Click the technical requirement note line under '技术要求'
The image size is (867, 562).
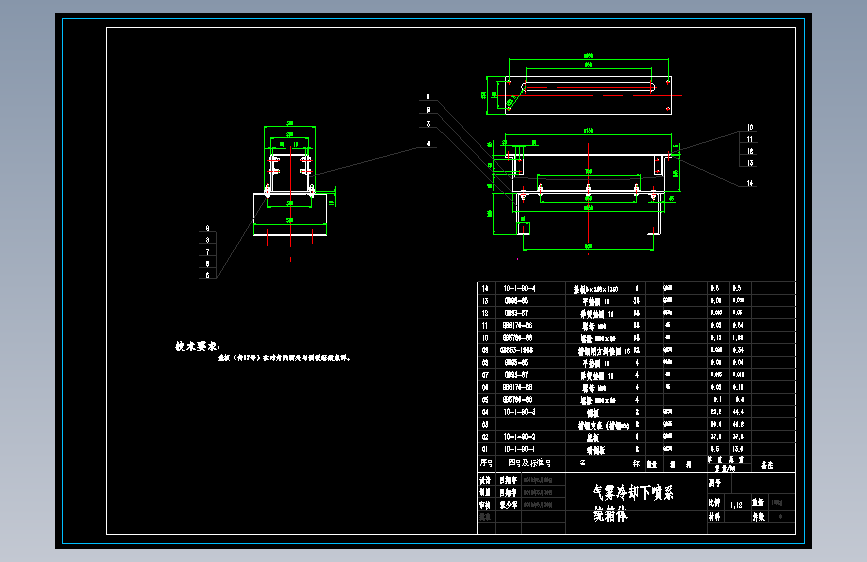pyautogui.click(x=284, y=358)
